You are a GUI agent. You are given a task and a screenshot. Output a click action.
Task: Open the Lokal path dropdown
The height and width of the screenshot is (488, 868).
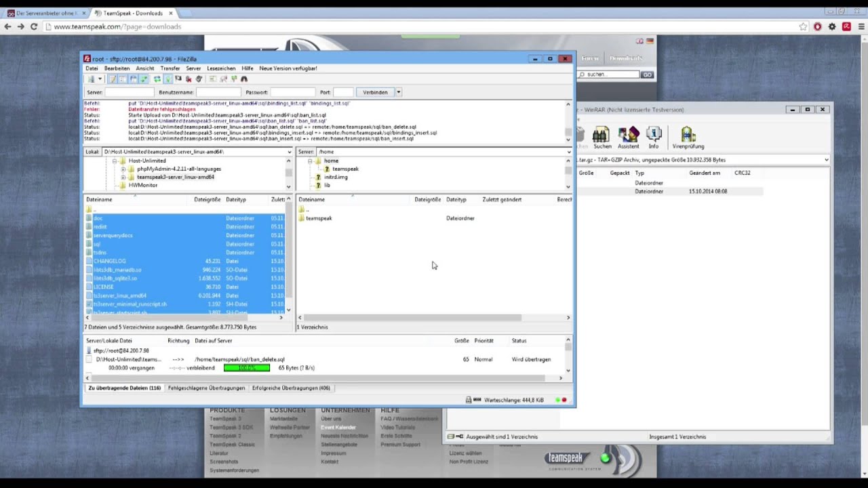[290, 152]
